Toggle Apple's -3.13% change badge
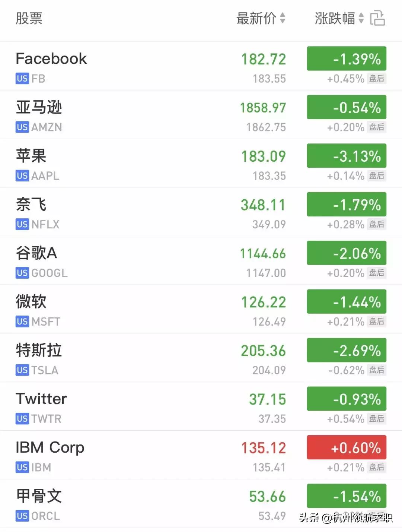The image size is (402, 532). (x=346, y=156)
